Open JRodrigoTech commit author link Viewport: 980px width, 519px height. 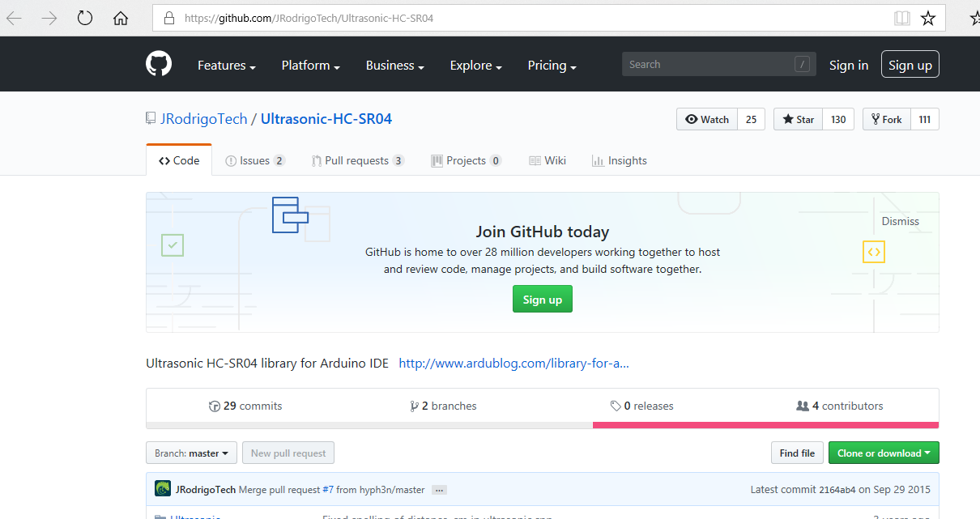pyautogui.click(x=206, y=489)
